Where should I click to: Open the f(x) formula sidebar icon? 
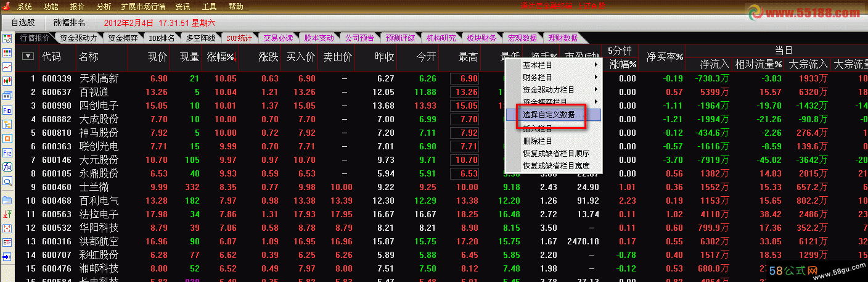7,167
